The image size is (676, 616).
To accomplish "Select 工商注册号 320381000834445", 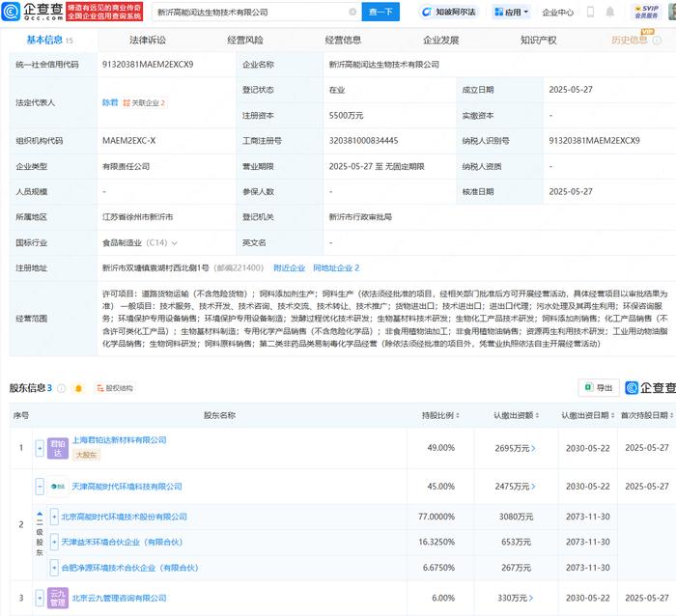I will [x=363, y=141].
